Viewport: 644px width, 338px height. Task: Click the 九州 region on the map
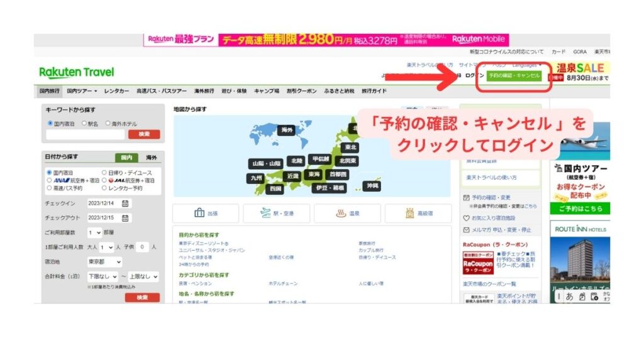[257, 178]
